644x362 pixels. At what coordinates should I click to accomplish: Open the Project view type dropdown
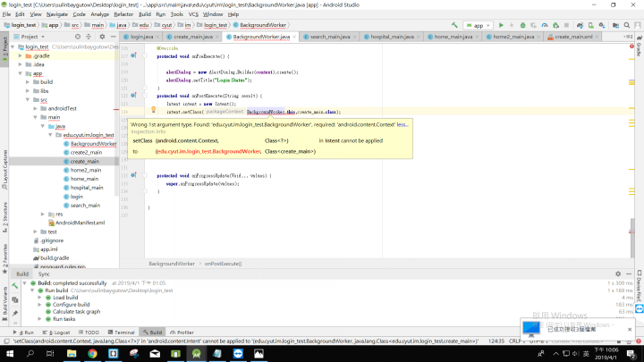pos(30,37)
